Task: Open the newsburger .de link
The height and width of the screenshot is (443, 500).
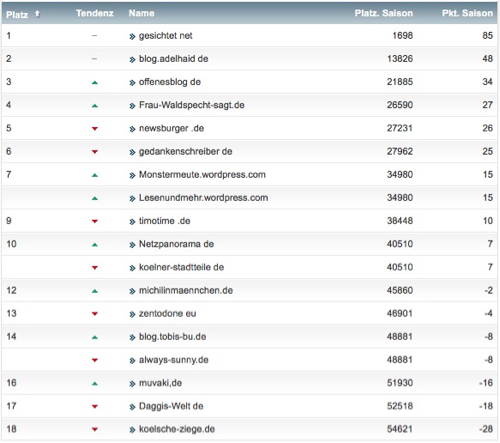Action: click(x=171, y=128)
